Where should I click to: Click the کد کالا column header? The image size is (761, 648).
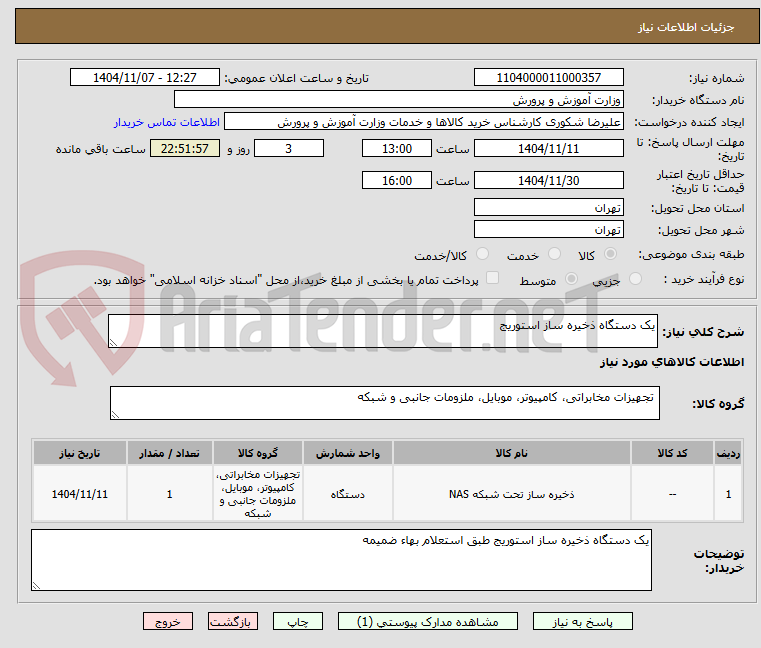pos(672,453)
